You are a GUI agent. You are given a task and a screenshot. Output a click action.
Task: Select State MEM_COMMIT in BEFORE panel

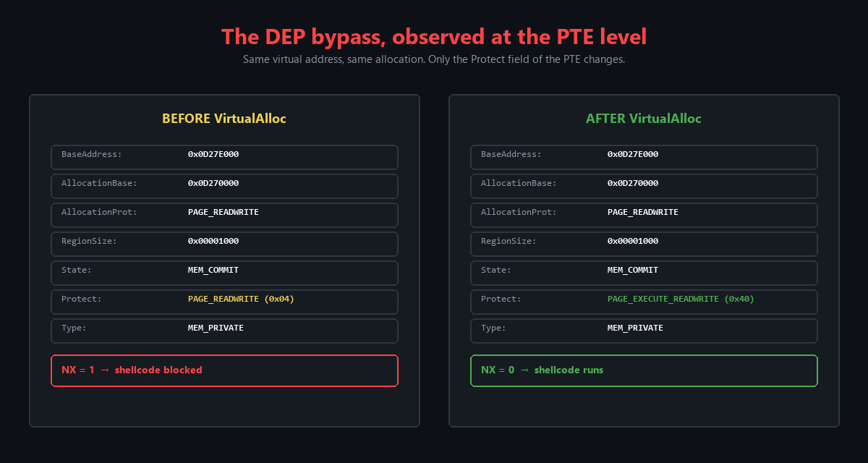213,271
